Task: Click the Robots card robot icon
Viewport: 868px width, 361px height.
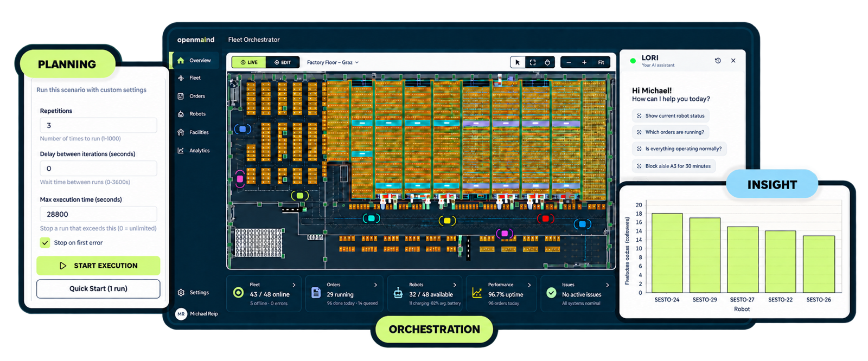Action: coord(398,293)
